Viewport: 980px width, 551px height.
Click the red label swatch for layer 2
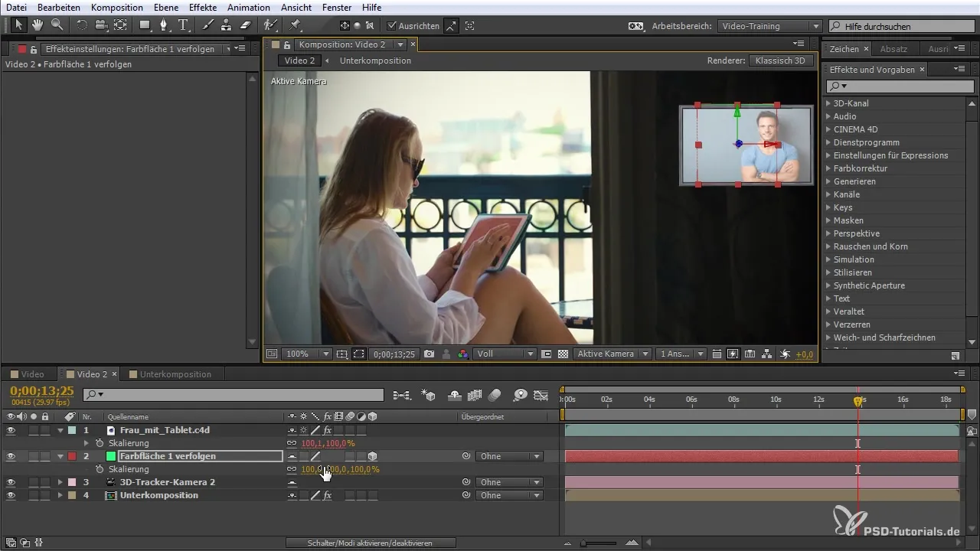click(71, 456)
